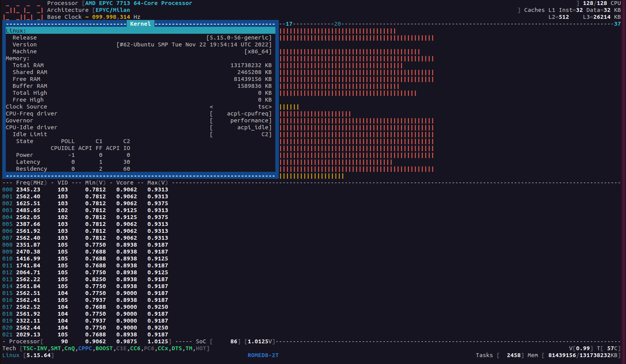Click the L3=26214 cache value
The width and height of the screenshot is (626, 364).
pos(602,17)
